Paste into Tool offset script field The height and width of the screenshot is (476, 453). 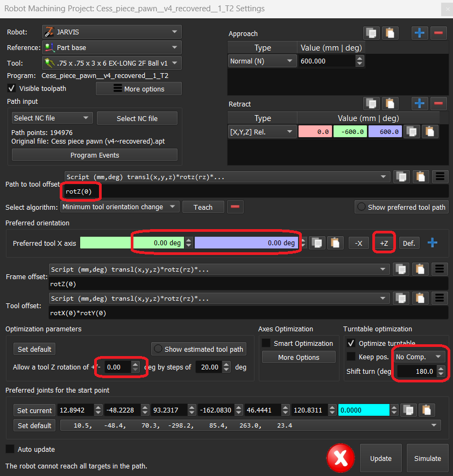(420, 299)
